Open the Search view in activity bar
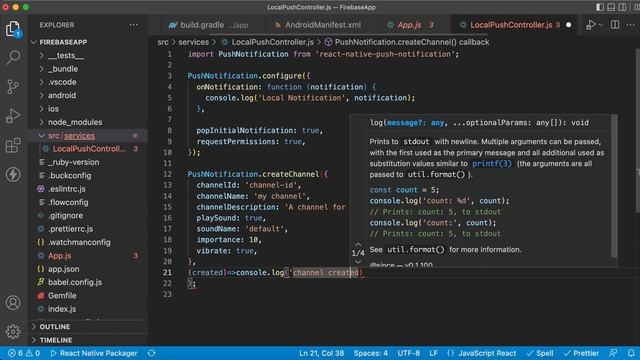 [x=13, y=57]
